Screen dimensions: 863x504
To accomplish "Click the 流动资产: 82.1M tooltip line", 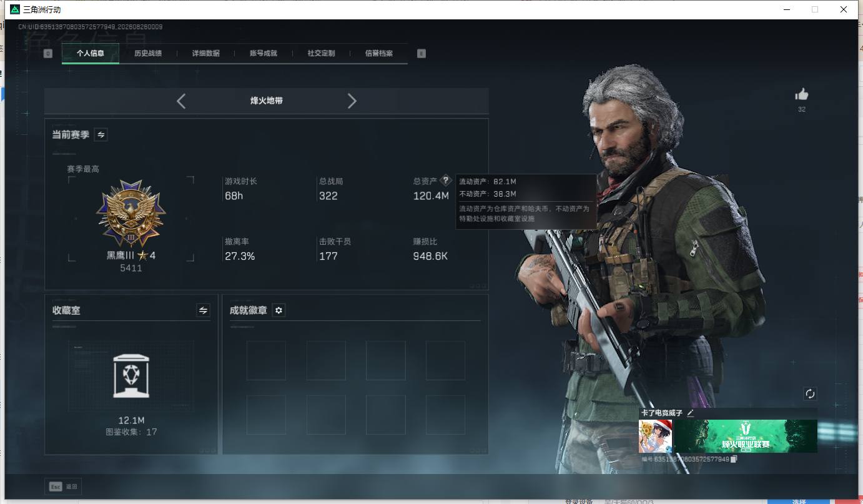I will tap(488, 182).
